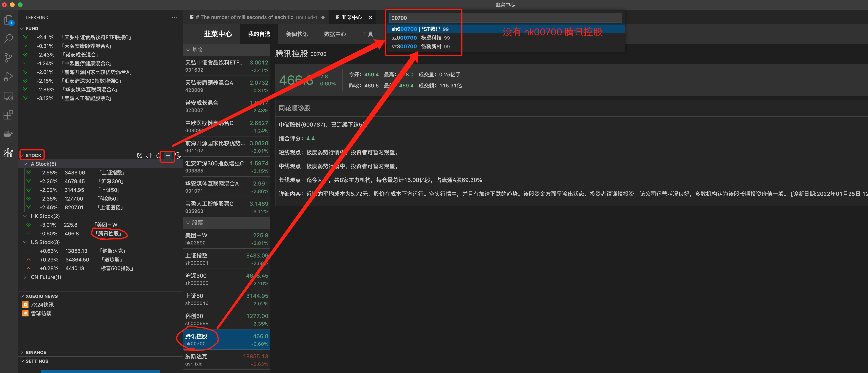
Task: Open the Search view icon
Action: pos(8,39)
